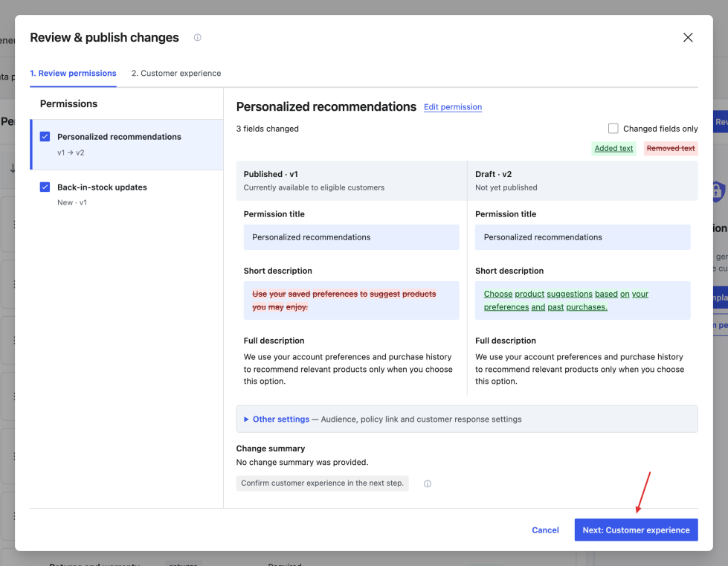Click the info icon beside the dialog title
This screenshot has height=566, width=728.
(x=197, y=38)
